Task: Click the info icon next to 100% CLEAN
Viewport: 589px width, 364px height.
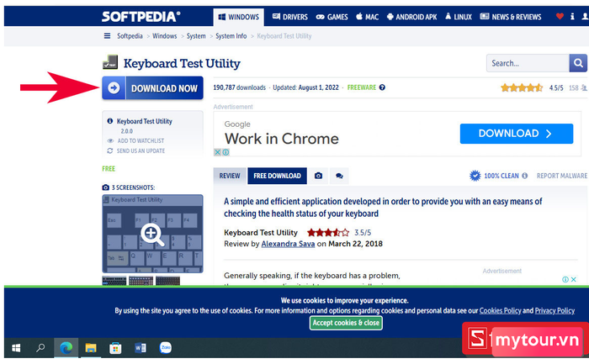Action: [x=525, y=176]
